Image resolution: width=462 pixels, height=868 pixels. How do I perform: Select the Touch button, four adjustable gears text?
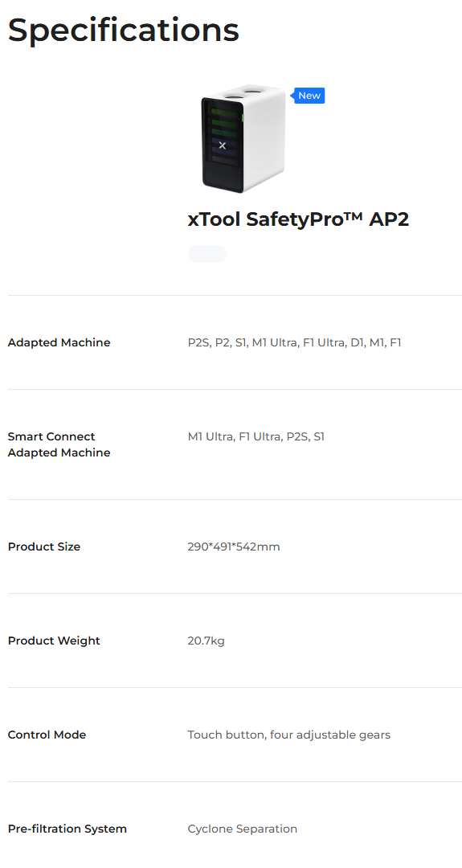[x=288, y=735]
